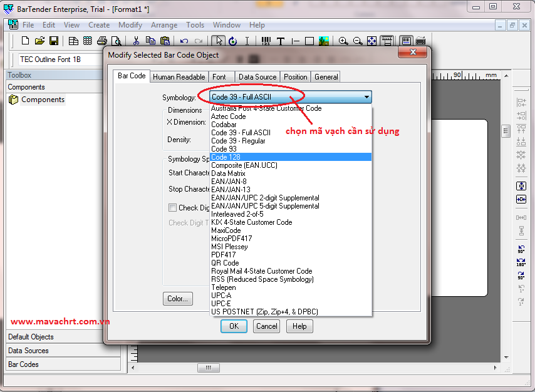Image resolution: width=535 pixels, height=392 pixels.
Task: Click the horizontal scrollbar thumb
Action: point(209,368)
